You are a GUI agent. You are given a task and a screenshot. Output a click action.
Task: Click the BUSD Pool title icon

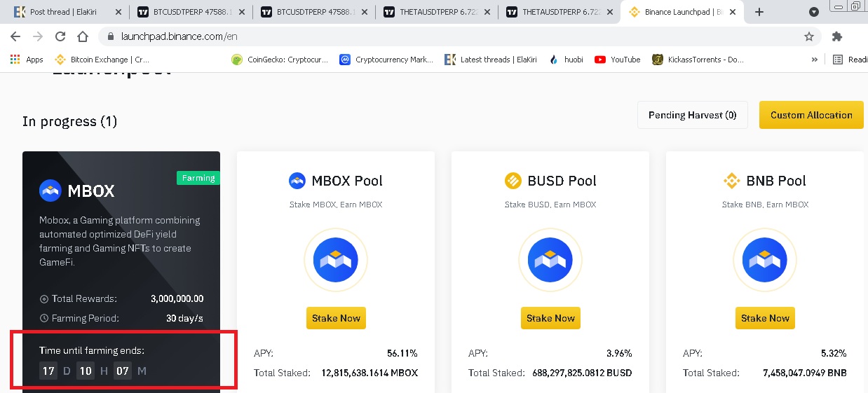[x=513, y=181]
